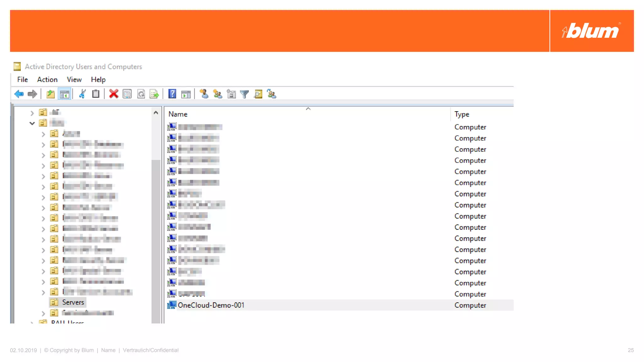The image size is (644, 362).
Task: Click the Create new user icon
Action: (x=204, y=94)
